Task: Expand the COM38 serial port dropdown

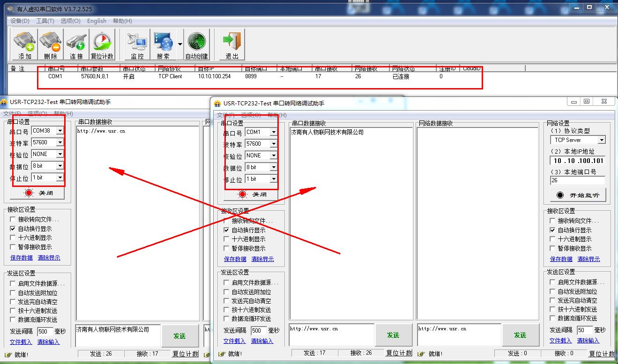Action: [x=60, y=131]
